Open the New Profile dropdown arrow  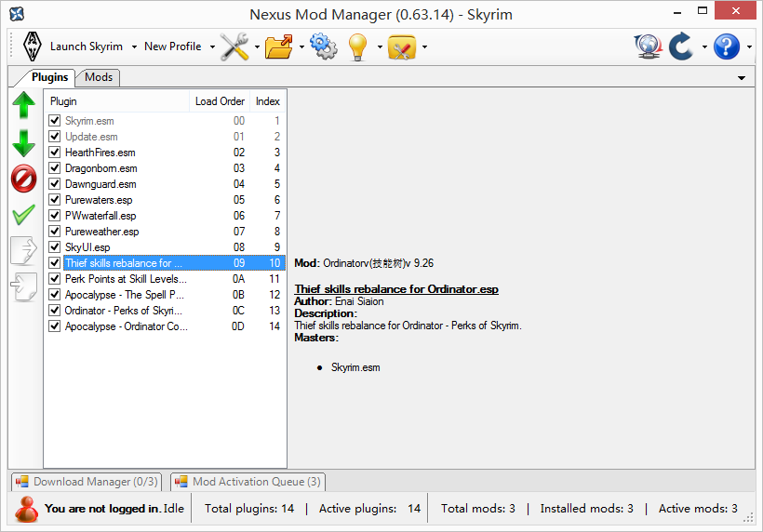pos(212,47)
